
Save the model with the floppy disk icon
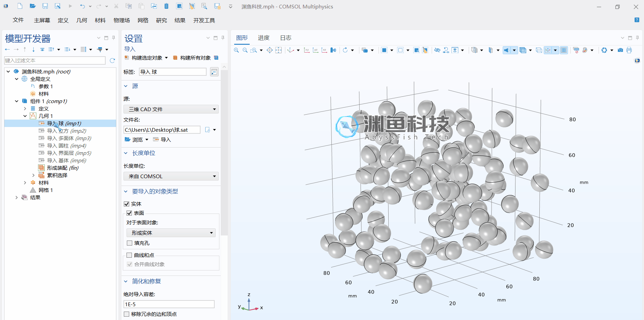[x=45, y=6]
